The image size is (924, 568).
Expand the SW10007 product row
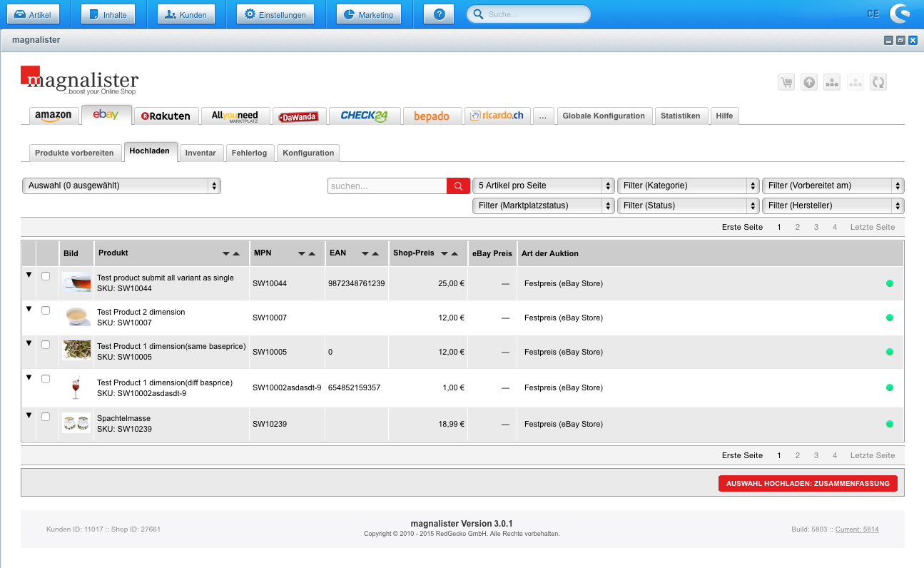[29, 309]
